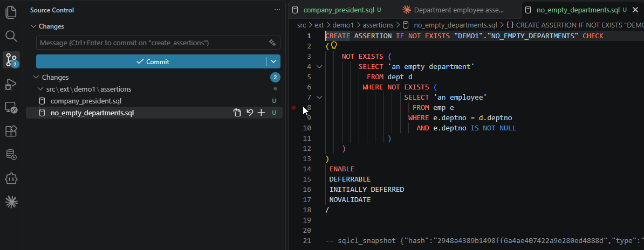Click the Source Control panel title

pos(52,10)
